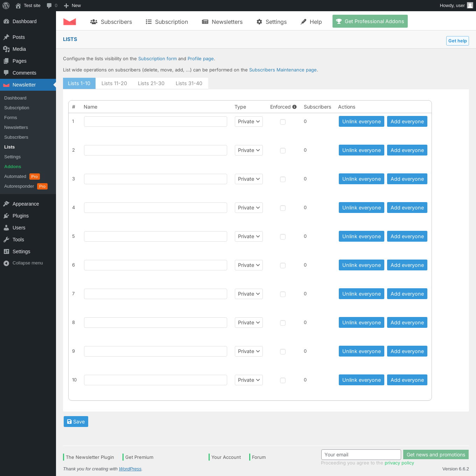Click the Appearance brush icon

click(6, 204)
